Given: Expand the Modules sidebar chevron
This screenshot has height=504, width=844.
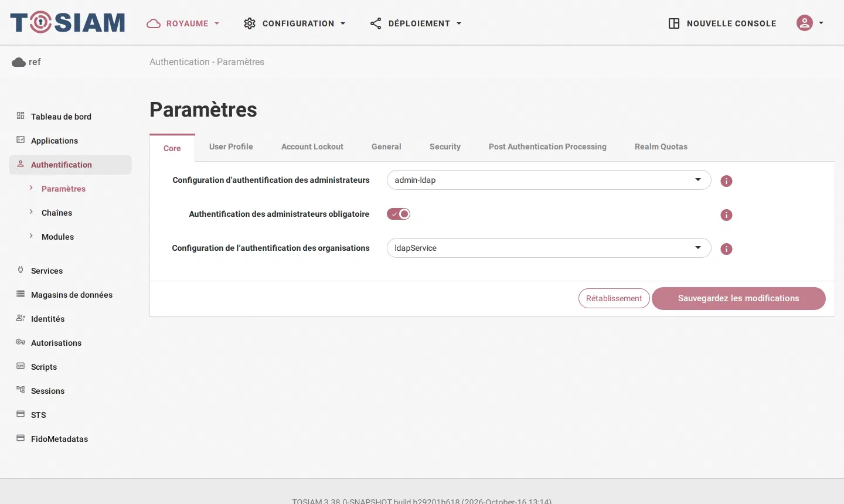Looking at the screenshot, I should click(x=31, y=236).
